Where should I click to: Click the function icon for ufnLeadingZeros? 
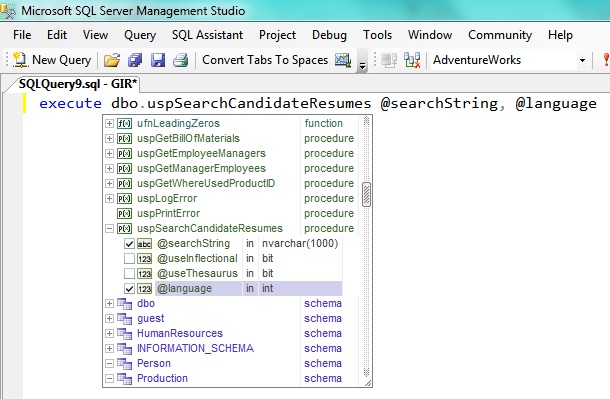coord(124,124)
